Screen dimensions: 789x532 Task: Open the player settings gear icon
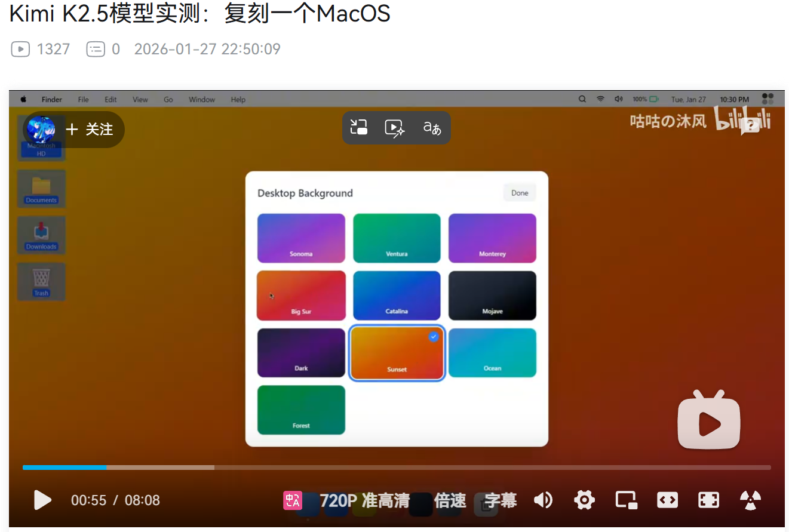pos(584,500)
